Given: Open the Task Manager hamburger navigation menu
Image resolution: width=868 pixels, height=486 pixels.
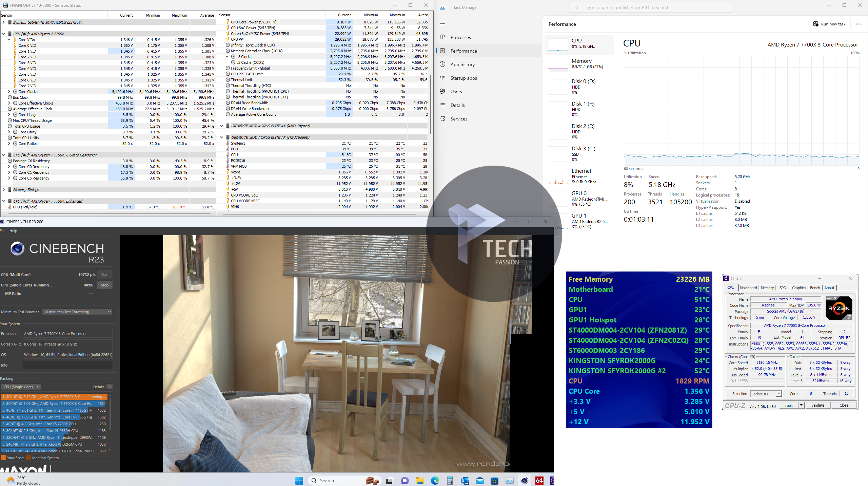Looking at the screenshot, I should pos(442,23).
